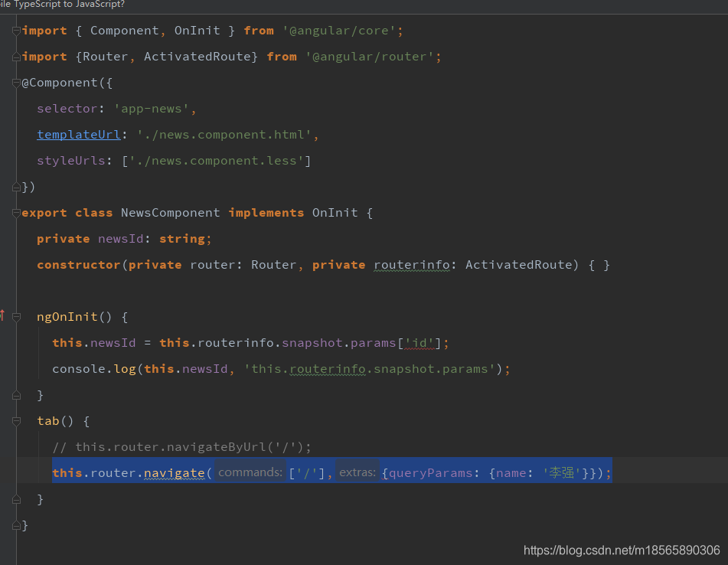Screen dimensions: 728x565
Task: Open the templateUrl link
Action: point(78,135)
